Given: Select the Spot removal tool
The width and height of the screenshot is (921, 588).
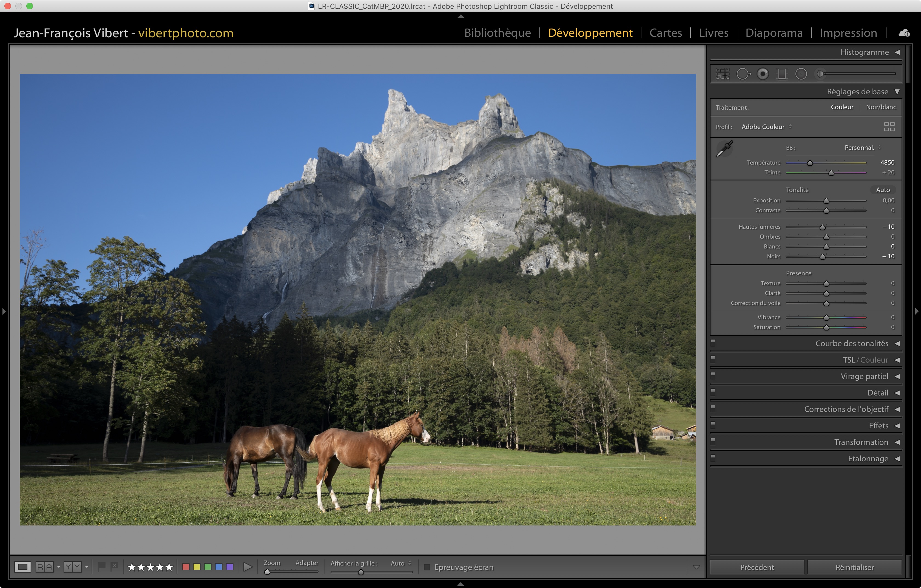Looking at the screenshot, I should point(743,74).
